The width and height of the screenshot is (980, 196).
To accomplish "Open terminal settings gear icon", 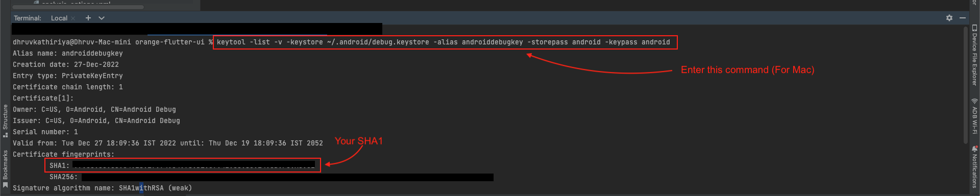I will click(949, 18).
